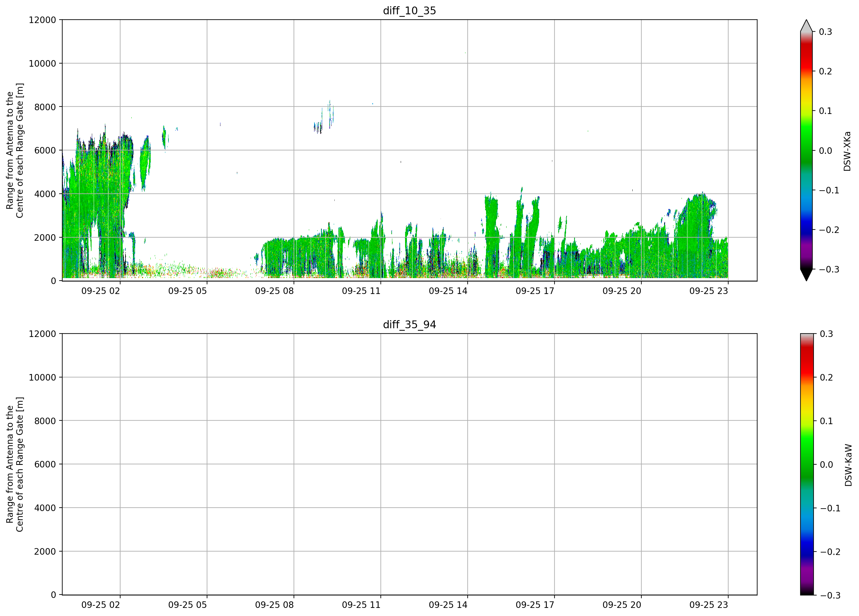Click the 0.1 tick on bottom colorbar
The image size is (859, 616).
[826, 421]
